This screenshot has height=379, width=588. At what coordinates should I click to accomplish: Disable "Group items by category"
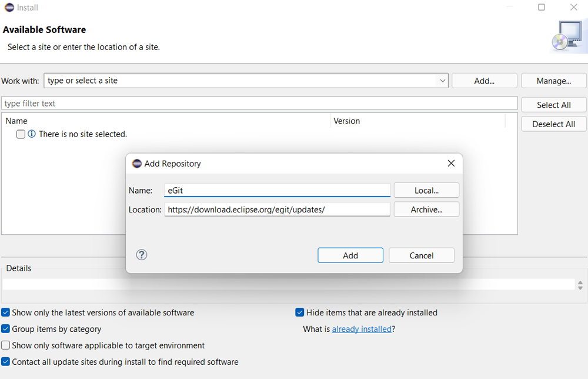coord(5,329)
